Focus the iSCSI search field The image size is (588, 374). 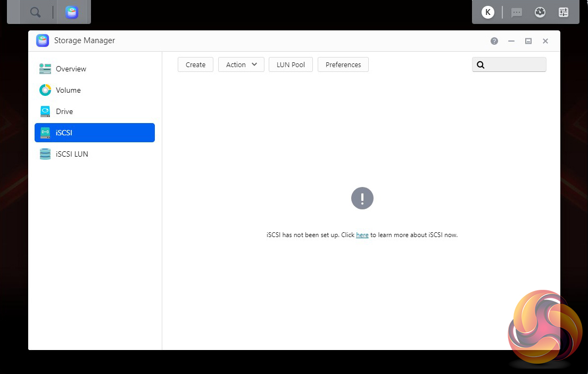point(509,64)
